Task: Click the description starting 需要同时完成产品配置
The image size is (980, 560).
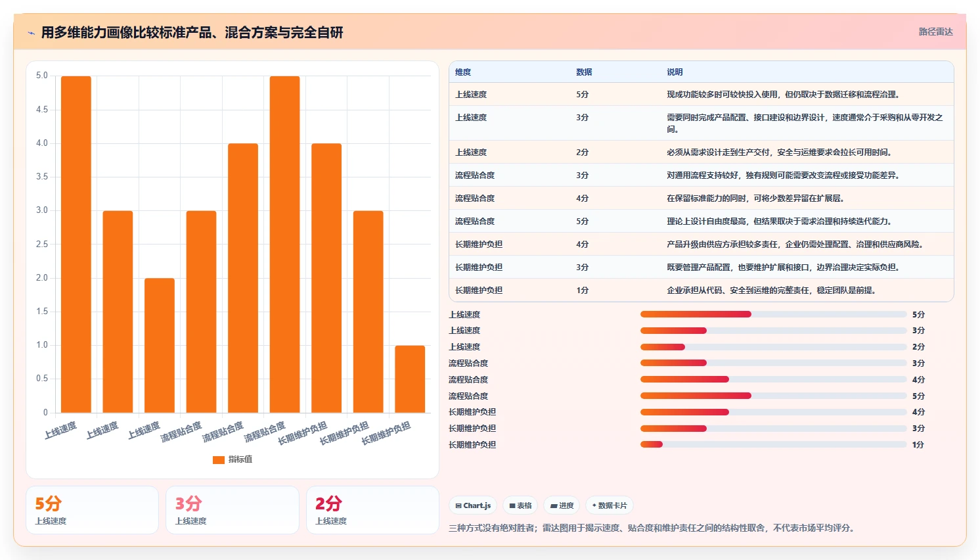Action: click(805, 123)
